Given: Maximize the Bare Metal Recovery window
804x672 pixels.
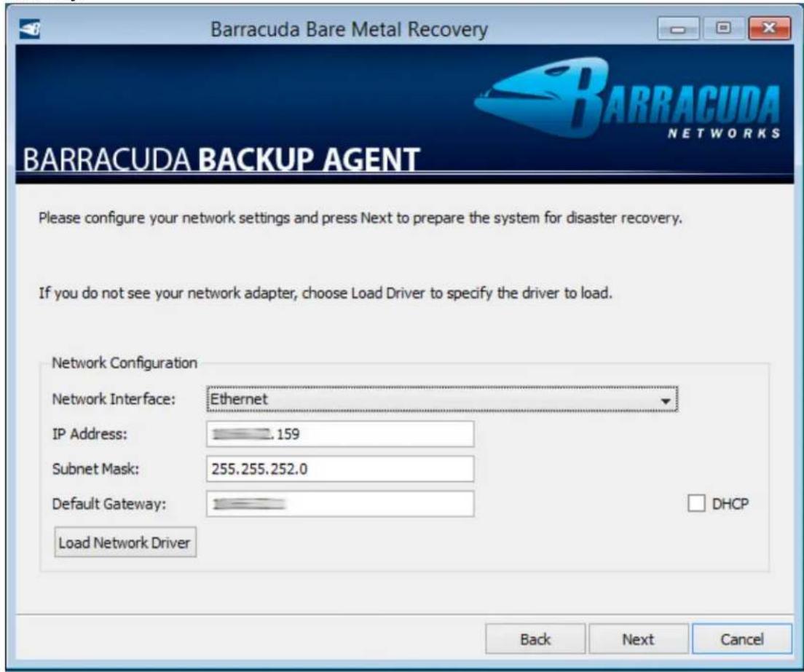Looking at the screenshot, I should click(x=723, y=28).
